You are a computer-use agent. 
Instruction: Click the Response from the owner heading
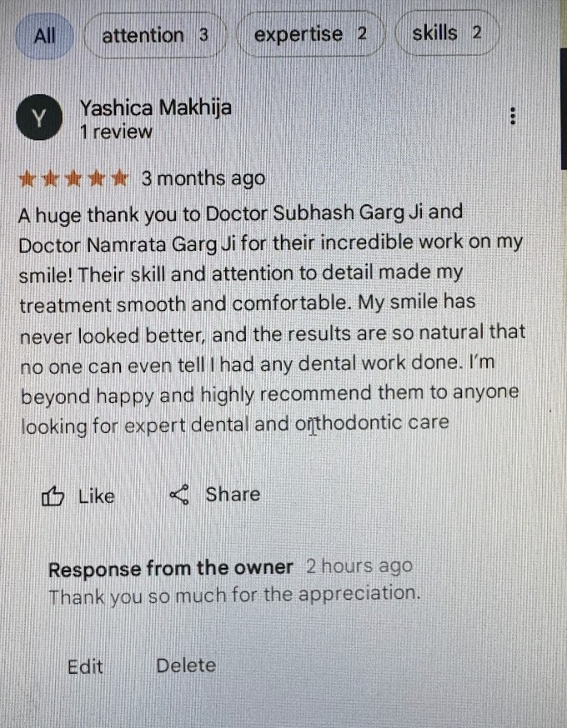pyautogui.click(x=170, y=568)
